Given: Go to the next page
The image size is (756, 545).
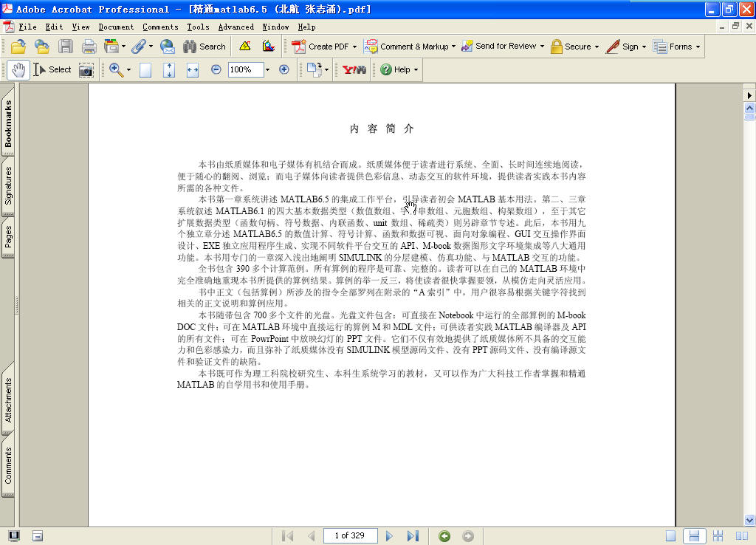Looking at the screenshot, I should 389,536.
